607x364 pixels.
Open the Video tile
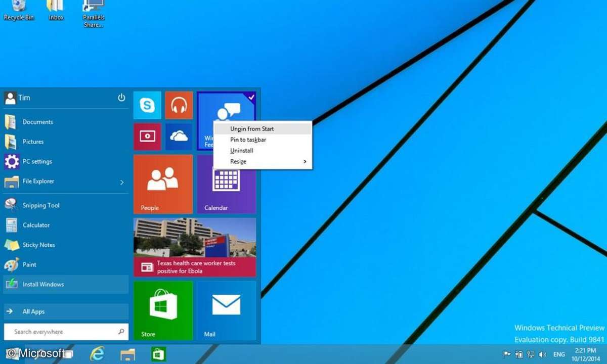tap(147, 136)
